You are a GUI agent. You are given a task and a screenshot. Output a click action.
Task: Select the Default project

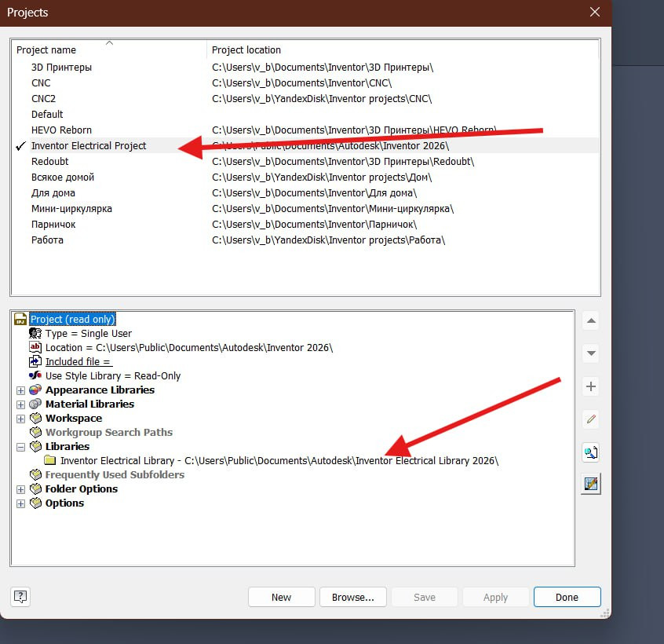pyautogui.click(x=47, y=115)
